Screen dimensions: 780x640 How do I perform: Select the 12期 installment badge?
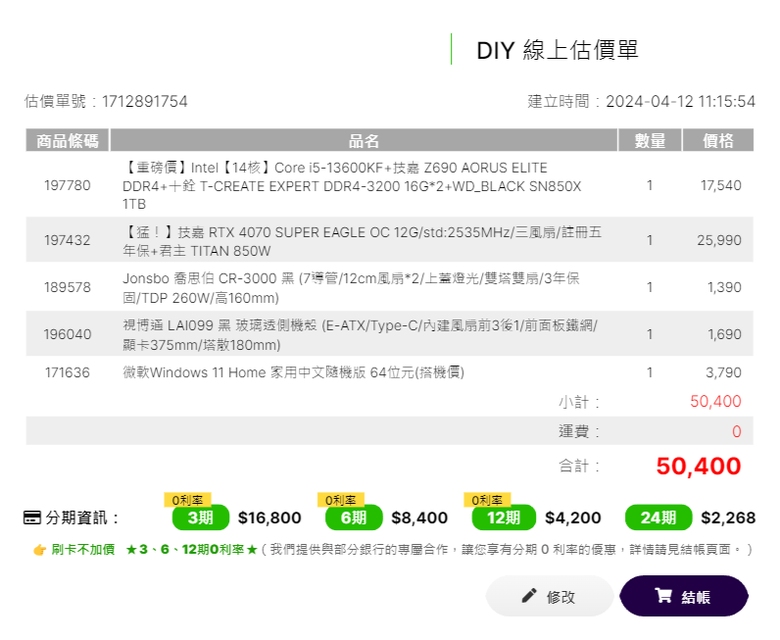click(x=504, y=518)
